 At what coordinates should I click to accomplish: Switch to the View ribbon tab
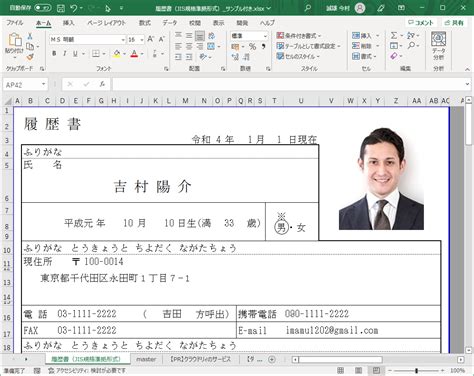coord(218,23)
